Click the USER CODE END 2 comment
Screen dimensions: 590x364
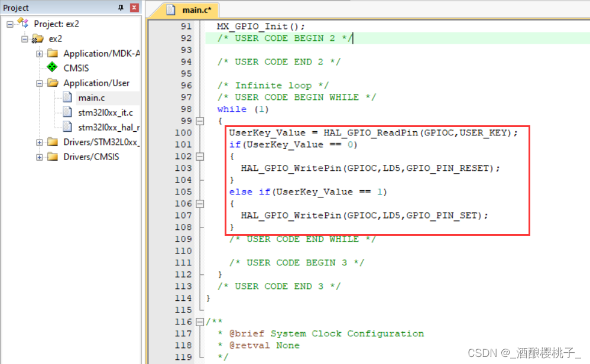[x=279, y=62]
